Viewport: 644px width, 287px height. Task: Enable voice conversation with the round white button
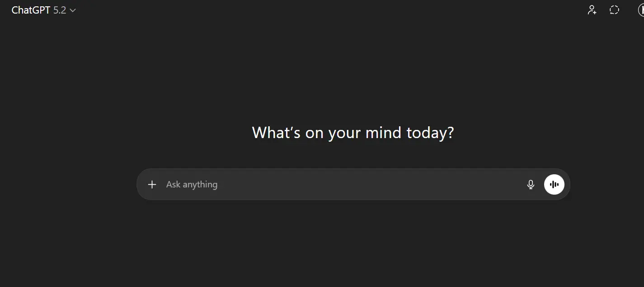554,184
